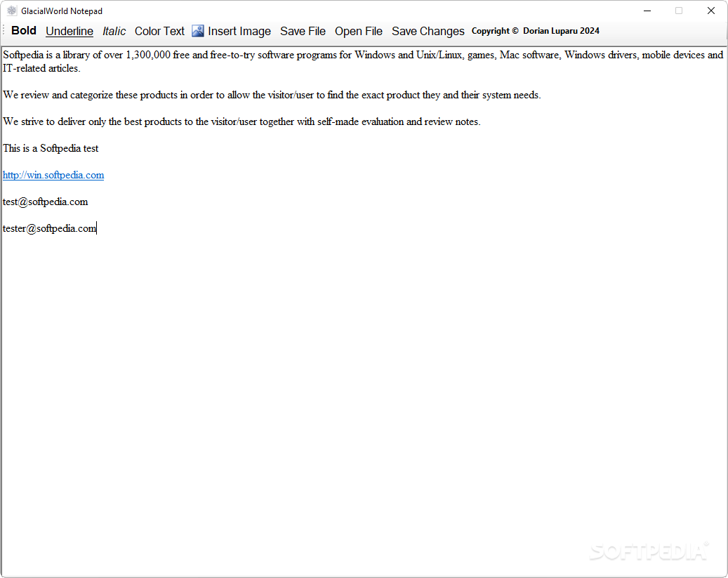
Task: Click the toolbar grip handle beside Bold
Action: coord(4,31)
